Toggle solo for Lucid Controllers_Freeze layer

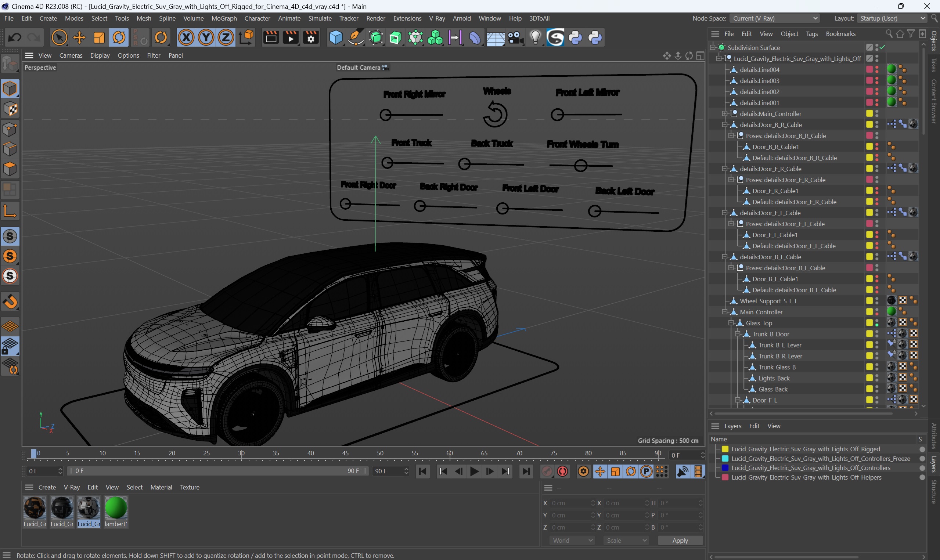(922, 459)
